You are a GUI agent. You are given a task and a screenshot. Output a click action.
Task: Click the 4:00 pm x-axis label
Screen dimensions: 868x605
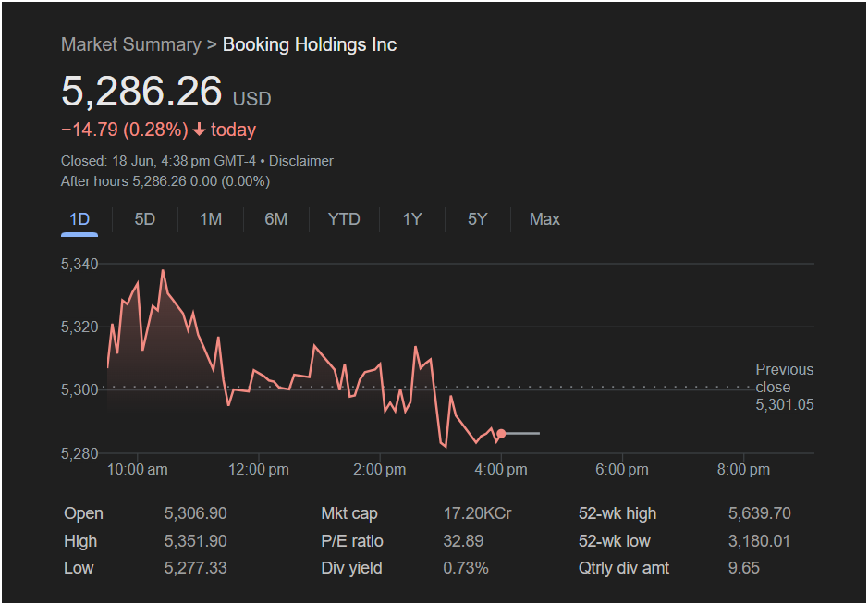(x=501, y=470)
